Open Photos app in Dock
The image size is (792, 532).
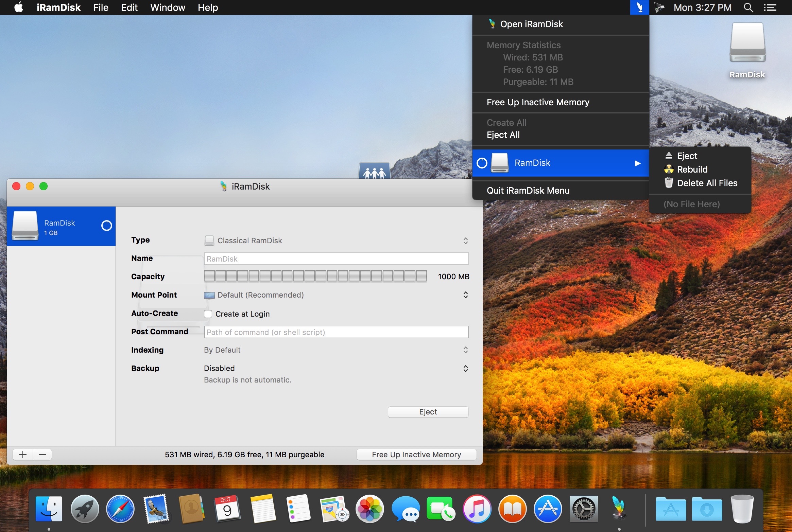(370, 509)
